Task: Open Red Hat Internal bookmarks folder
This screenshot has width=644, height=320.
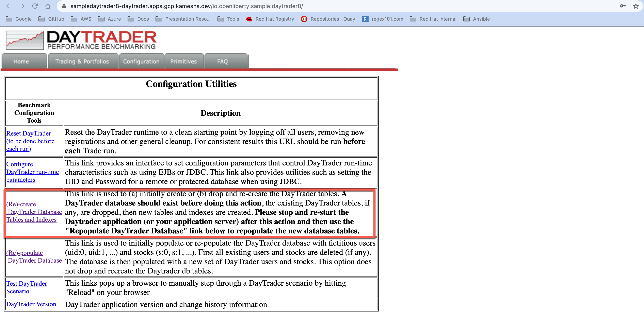Action: tap(433, 19)
